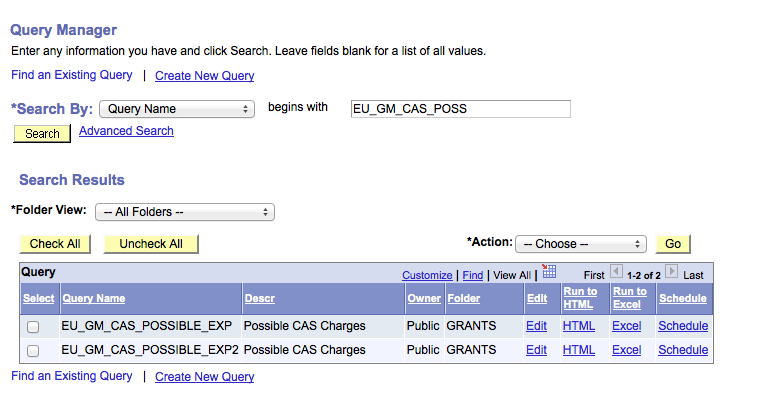Schedule the EU_GM_CAS_POSSIBLE_EXP query
The image size is (760, 395).
click(x=683, y=326)
